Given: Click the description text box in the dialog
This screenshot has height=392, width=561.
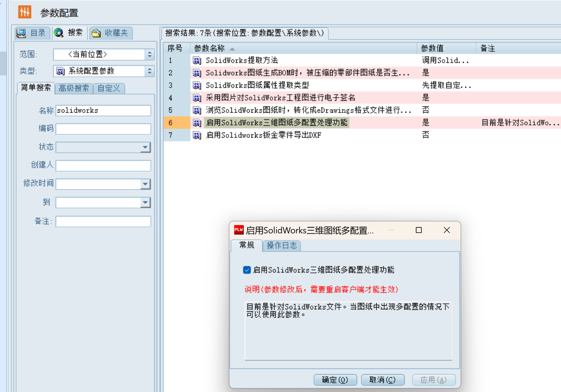Looking at the screenshot, I should point(349,330).
